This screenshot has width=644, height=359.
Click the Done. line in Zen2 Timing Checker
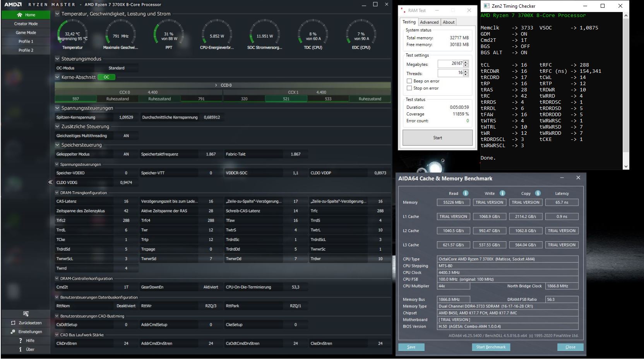point(488,158)
